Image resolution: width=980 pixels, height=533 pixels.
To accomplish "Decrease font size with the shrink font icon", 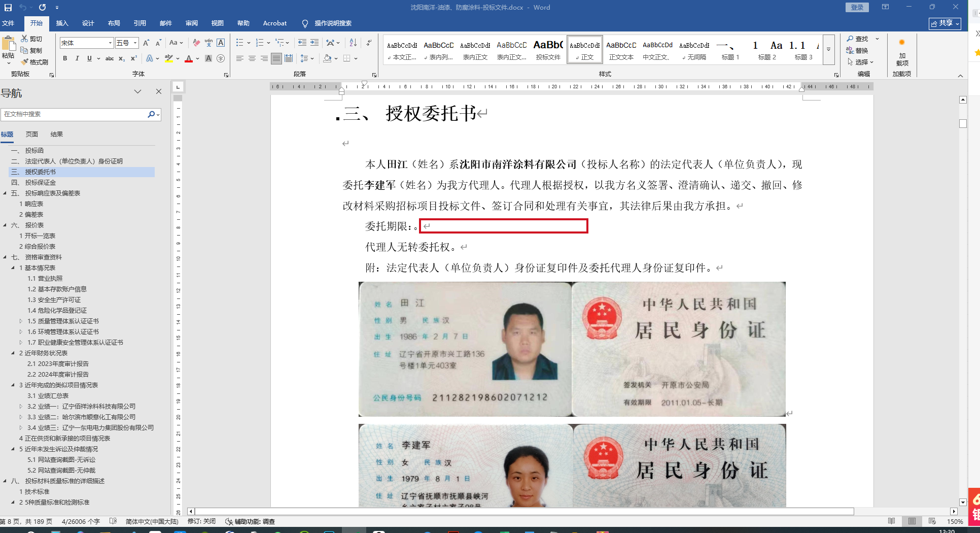I will [158, 43].
